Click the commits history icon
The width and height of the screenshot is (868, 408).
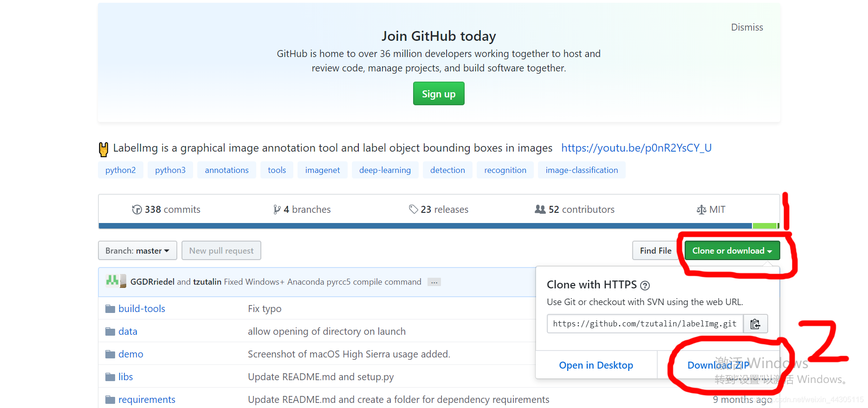click(x=137, y=210)
